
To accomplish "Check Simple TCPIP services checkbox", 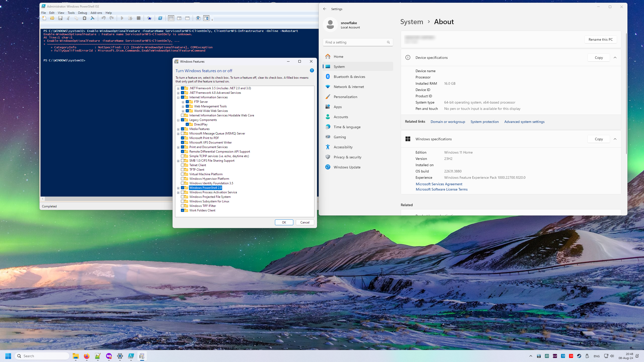I will (x=183, y=156).
